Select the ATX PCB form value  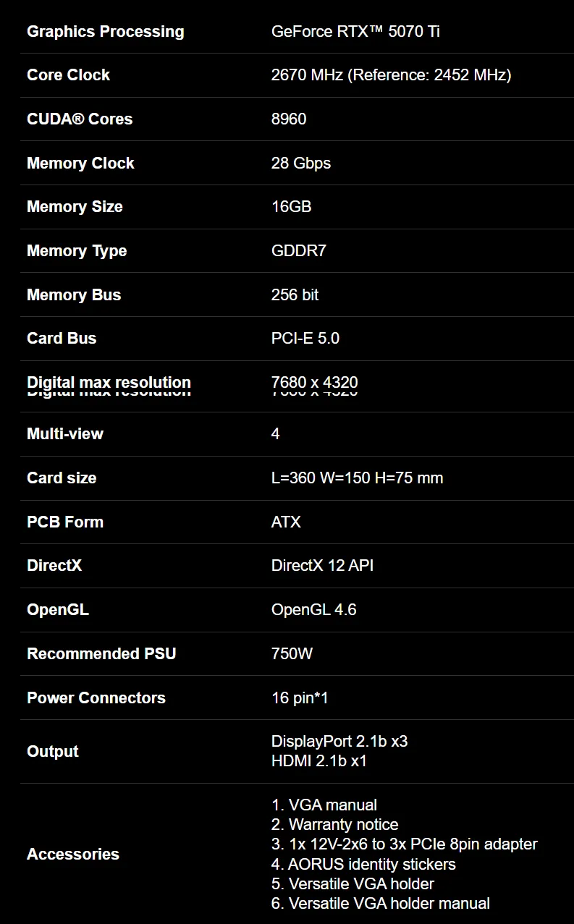286,522
